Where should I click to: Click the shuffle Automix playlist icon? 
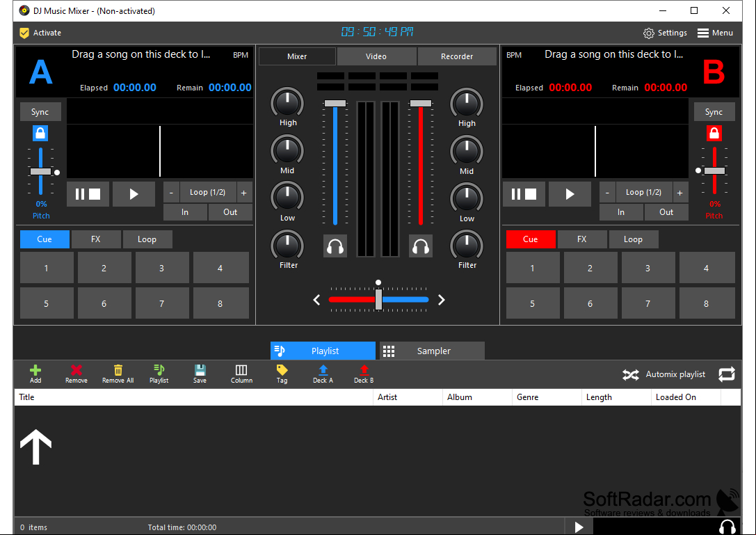tap(631, 374)
